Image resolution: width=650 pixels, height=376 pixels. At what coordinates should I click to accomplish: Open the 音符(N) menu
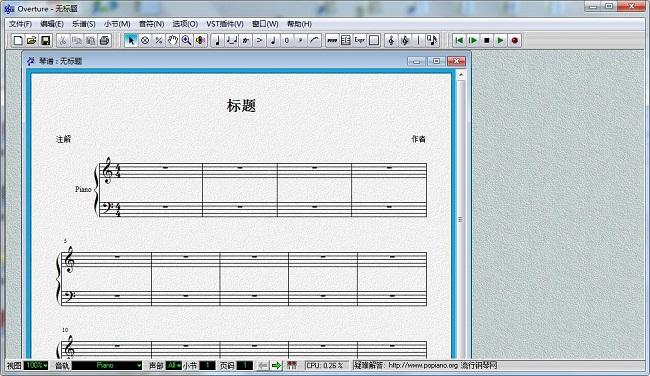[151, 24]
